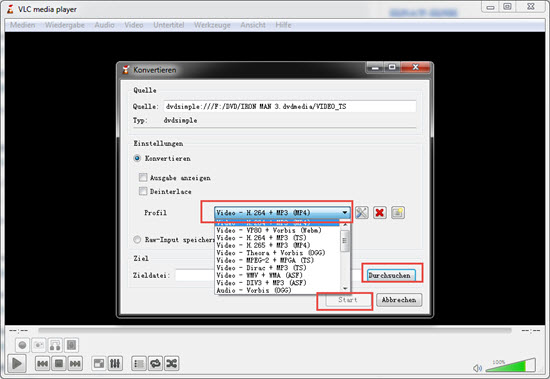The height and width of the screenshot is (379, 550).
Task: Open the Wiedergabe menu
Action: click(65, 25)
